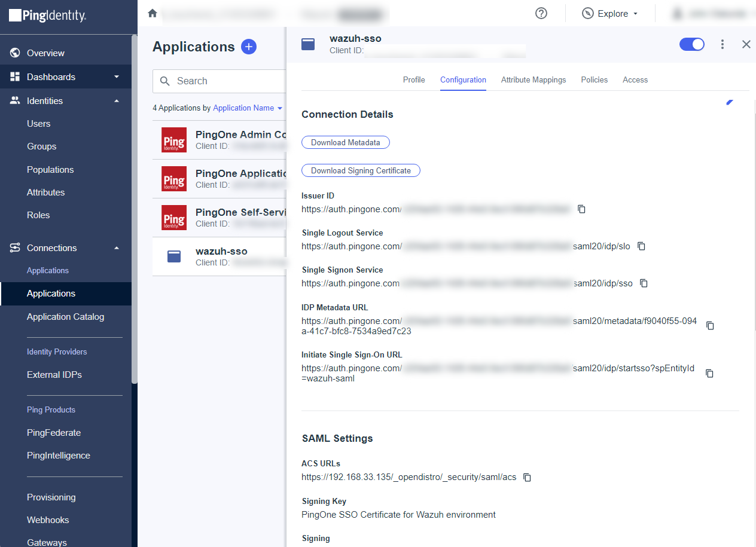Copy the Issuer ID URL

pos(581,209)
